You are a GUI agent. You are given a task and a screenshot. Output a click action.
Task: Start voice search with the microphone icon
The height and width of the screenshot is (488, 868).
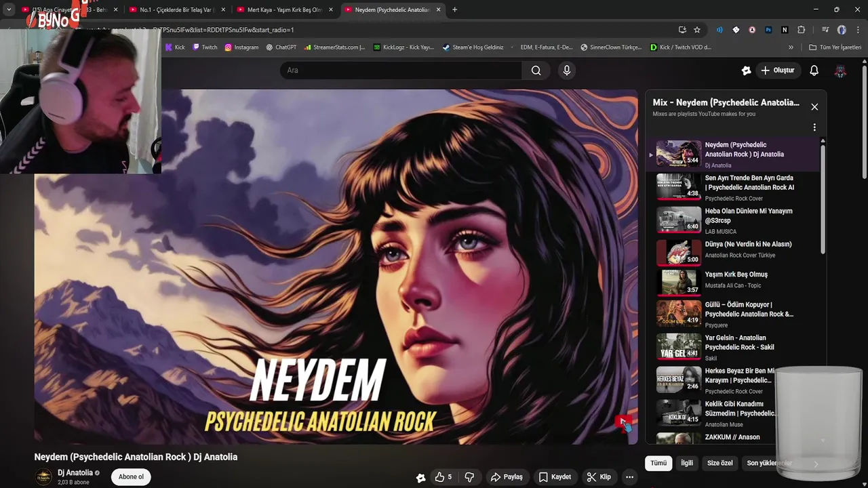567,70
